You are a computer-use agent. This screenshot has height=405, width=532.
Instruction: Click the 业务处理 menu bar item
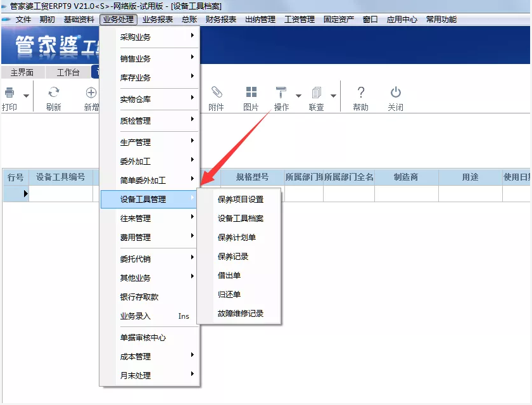coord(118,20)
